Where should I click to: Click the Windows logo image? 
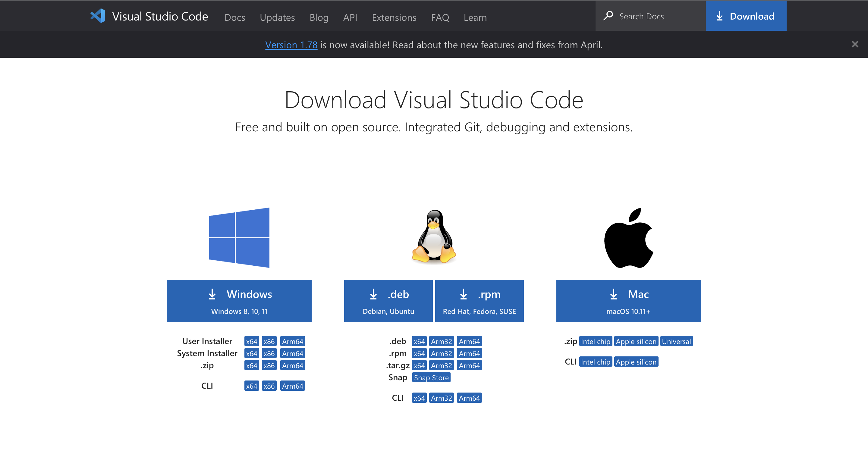(x=239, y=237)
